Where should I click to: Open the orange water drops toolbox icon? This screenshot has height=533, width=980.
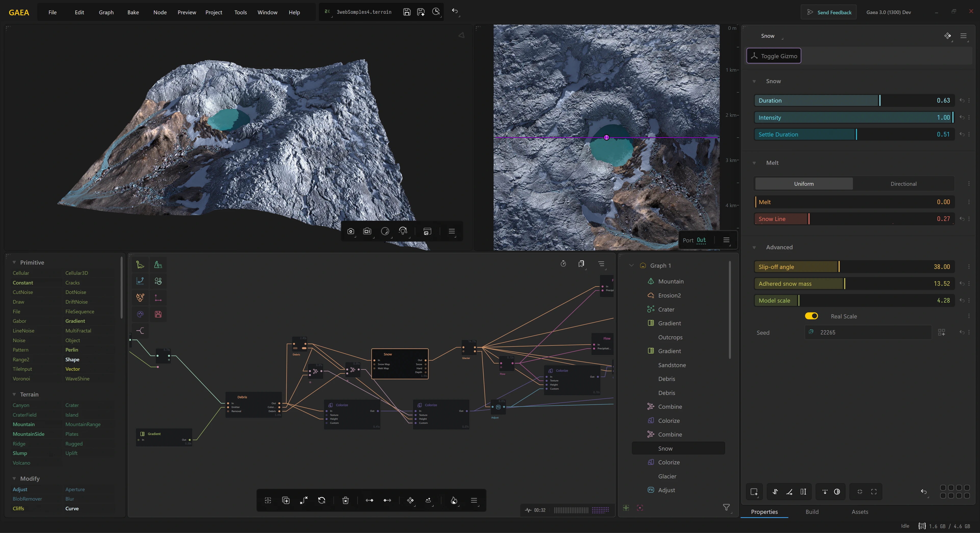pos(140,298)
